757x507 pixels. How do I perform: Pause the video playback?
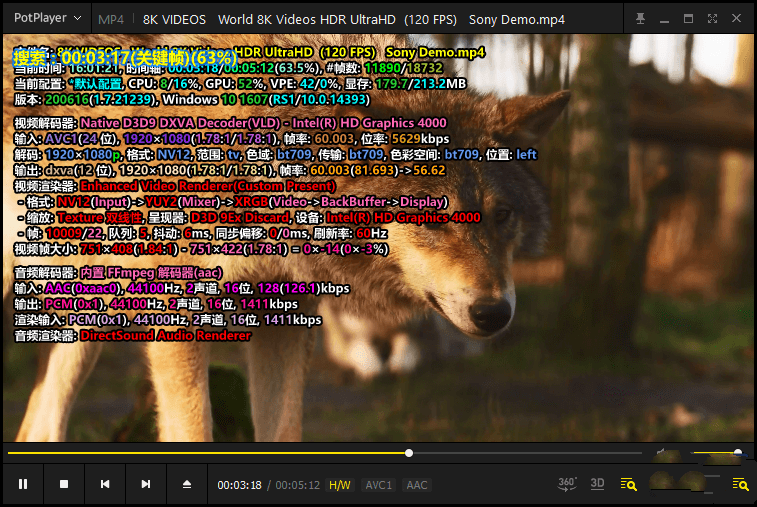(x=22, y=484)
